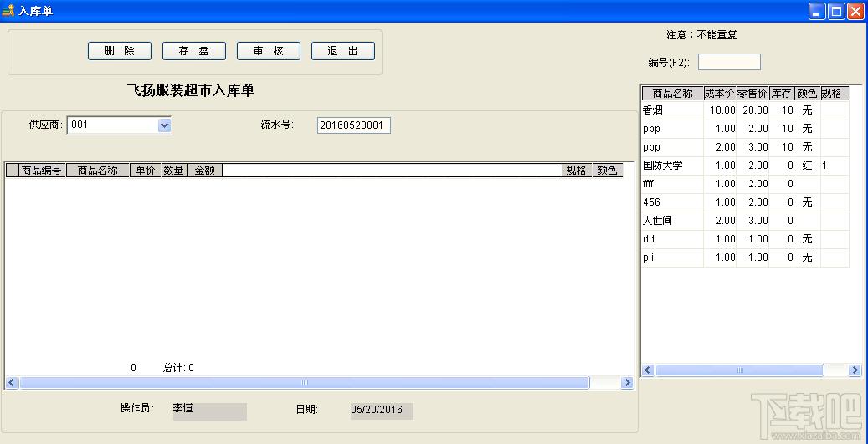The height and width of the screenshot is (444, 868).
Task: Click right arrow of entry grid scrollbar
Action: (x=627, y=382)
